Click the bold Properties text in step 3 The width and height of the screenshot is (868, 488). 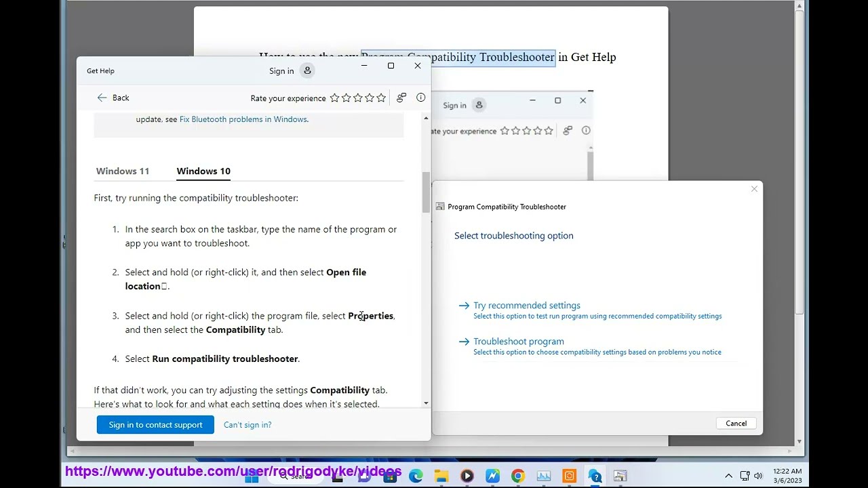[x=370, y=316]
